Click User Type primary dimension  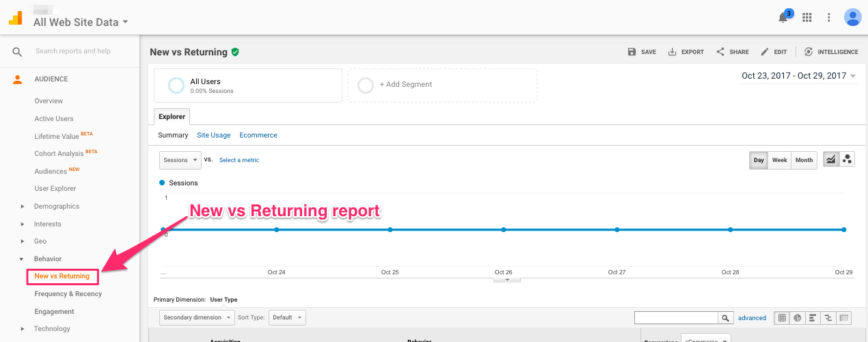[223, 300]
